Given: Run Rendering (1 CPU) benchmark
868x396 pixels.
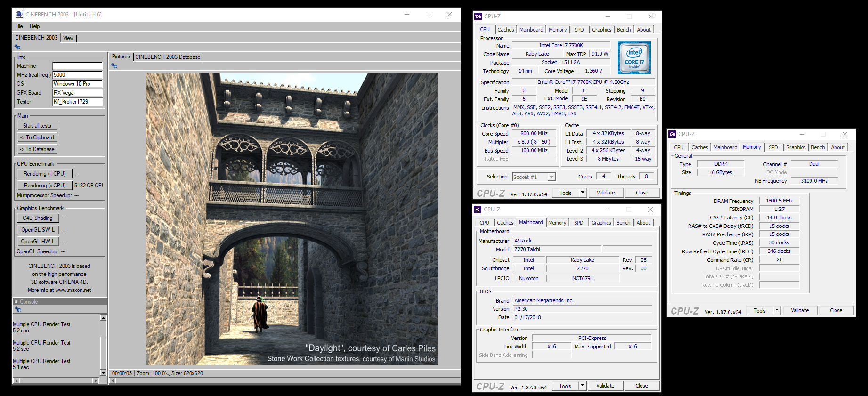Looking at the screenshot, I should tap(45, 174).
